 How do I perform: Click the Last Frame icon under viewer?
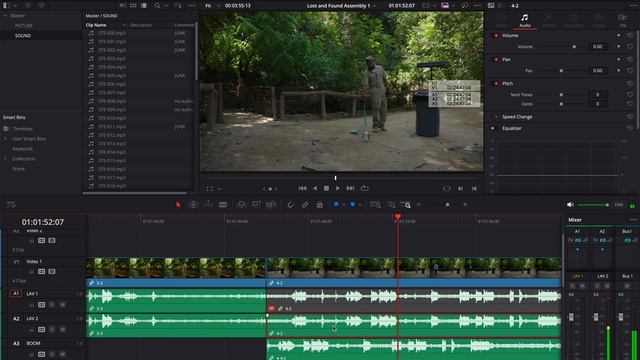[474, 189]
